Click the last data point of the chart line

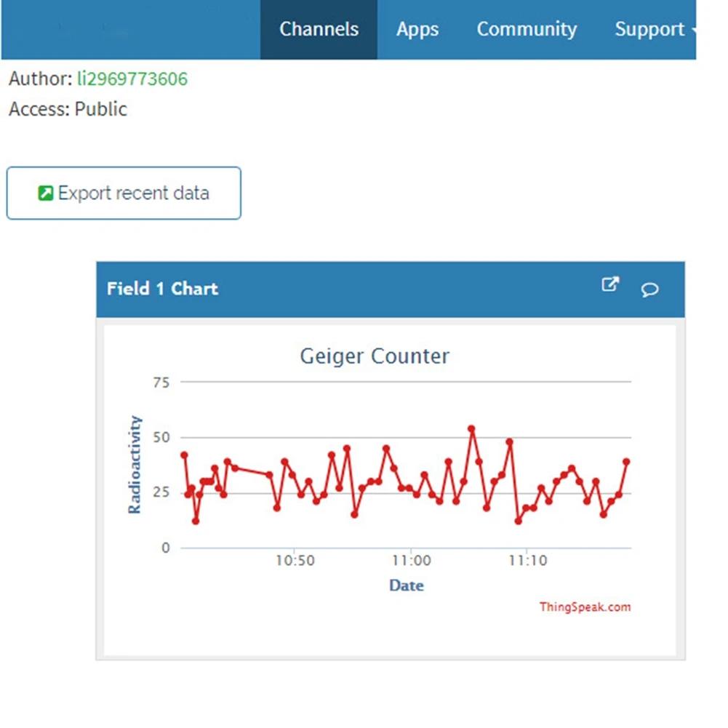pyautogui.click(x=627, y=460)
